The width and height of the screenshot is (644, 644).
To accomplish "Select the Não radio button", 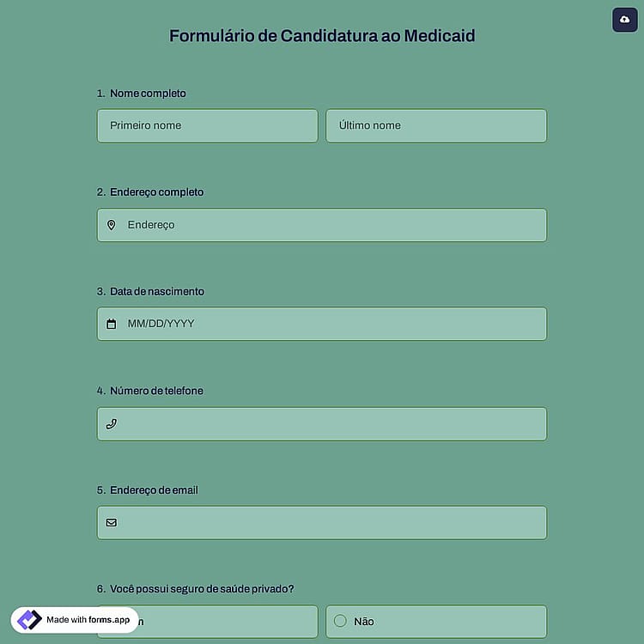I will coord(340,621).
